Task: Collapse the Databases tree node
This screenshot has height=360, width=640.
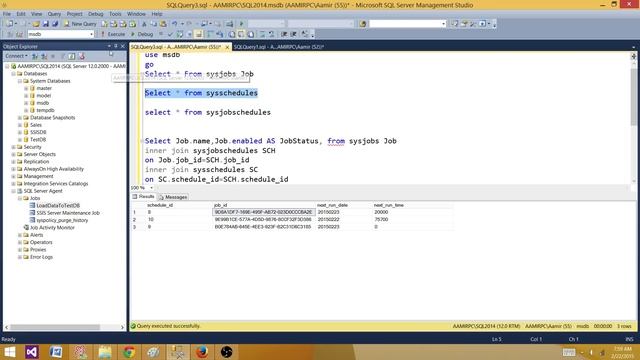Action: point(13,74)
